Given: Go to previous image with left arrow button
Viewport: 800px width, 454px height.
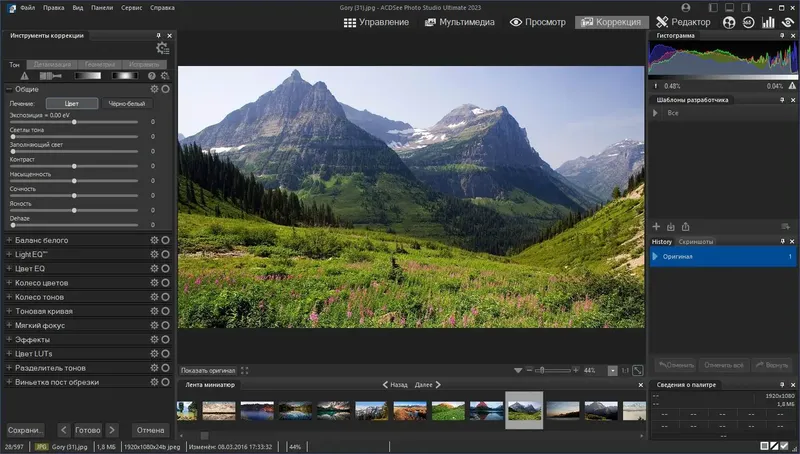Looking at the screenshot, I should tap(63, 431).
